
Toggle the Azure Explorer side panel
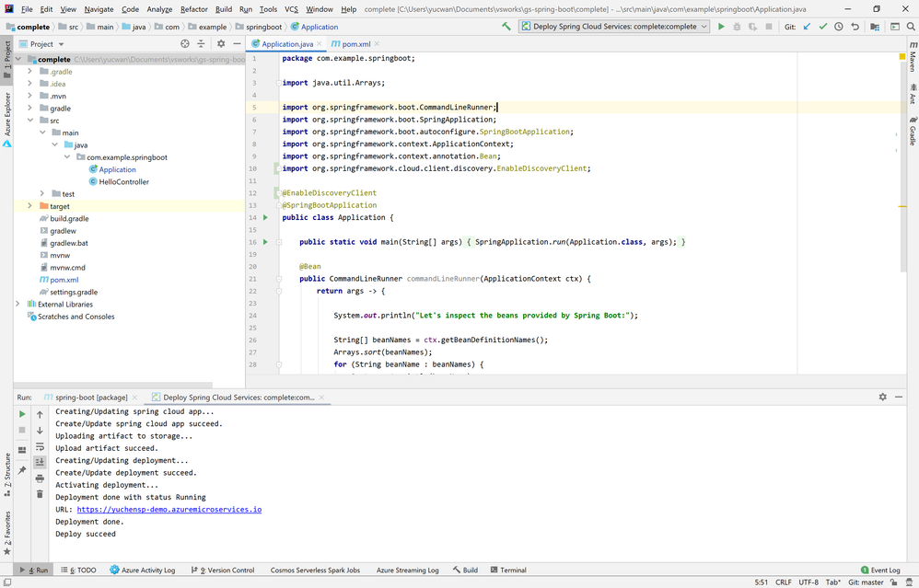coord(7,119)
